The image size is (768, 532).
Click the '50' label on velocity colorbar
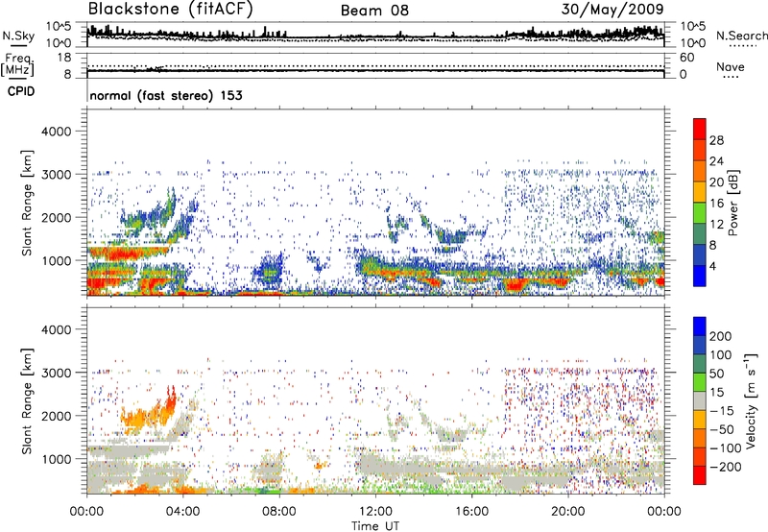click(x=716, y=374)
